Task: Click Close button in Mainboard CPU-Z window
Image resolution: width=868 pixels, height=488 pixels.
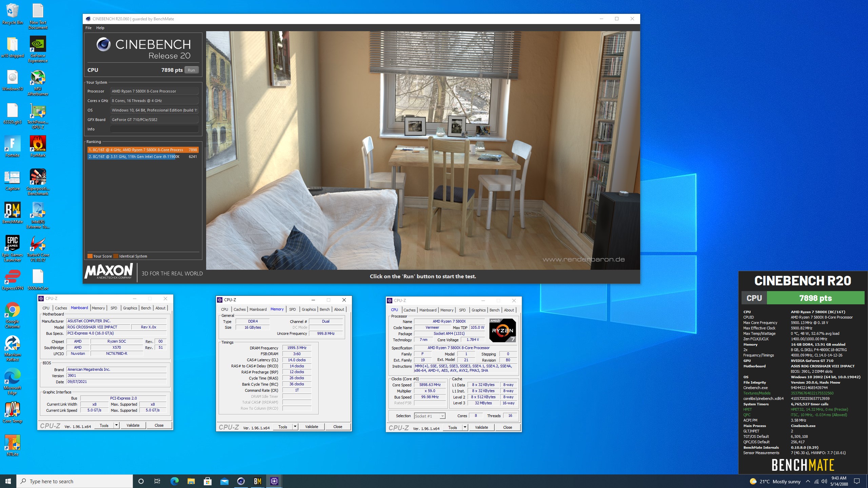Action: click(x=159, y=425)
